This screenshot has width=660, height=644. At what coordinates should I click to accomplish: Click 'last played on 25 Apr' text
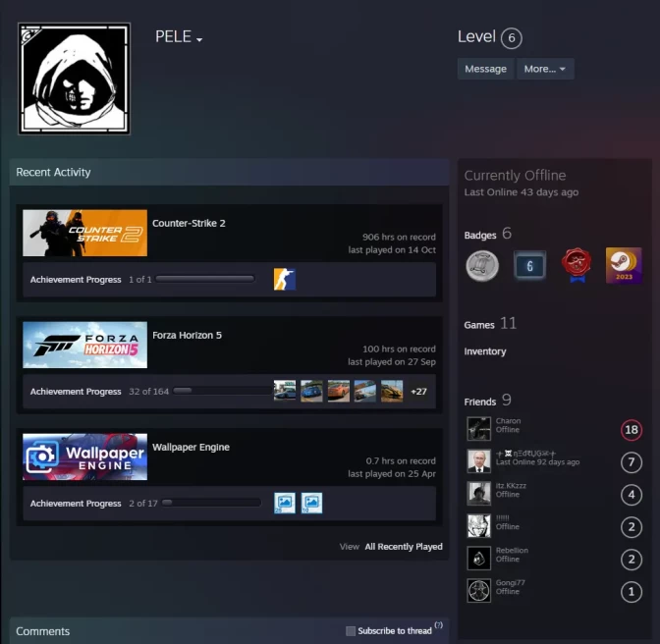(392, 473)
